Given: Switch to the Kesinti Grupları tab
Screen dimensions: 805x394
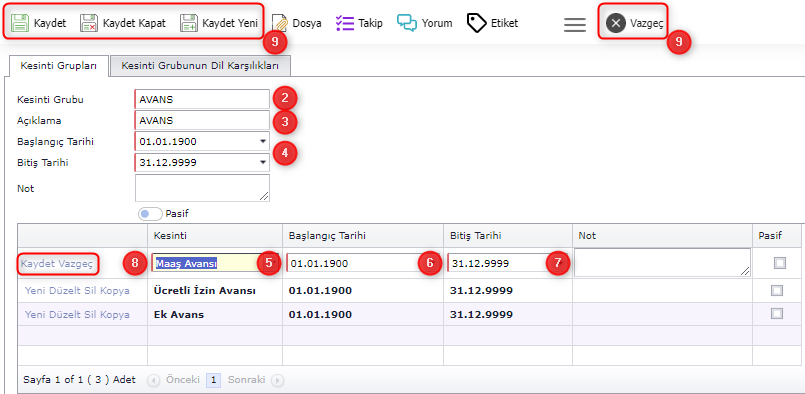Looking at the screenshot, I should 59,66.
